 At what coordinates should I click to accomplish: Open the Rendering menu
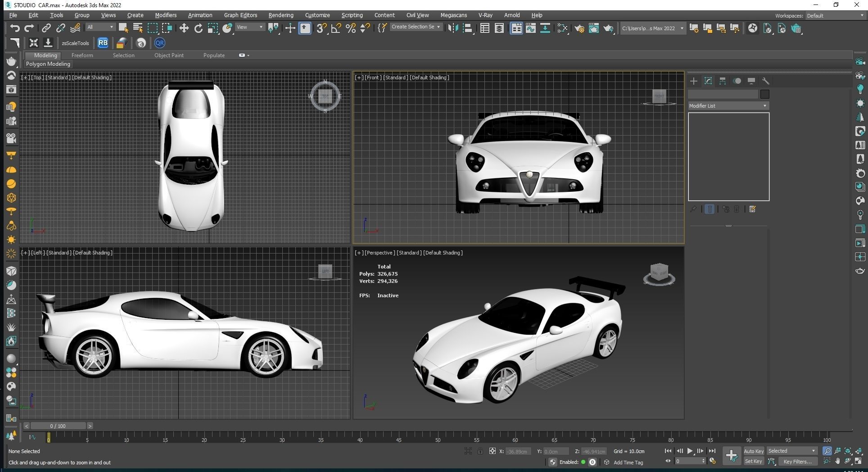pos(281,15)
